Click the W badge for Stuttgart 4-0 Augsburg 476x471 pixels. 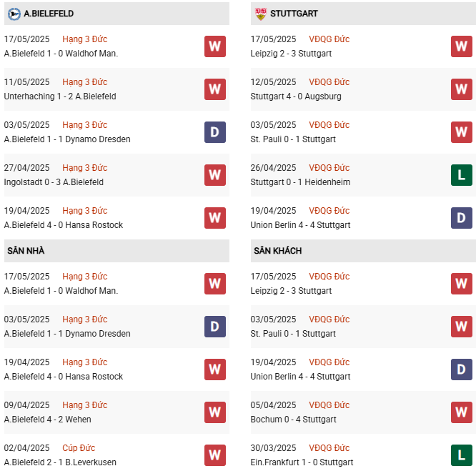(462, 89)
